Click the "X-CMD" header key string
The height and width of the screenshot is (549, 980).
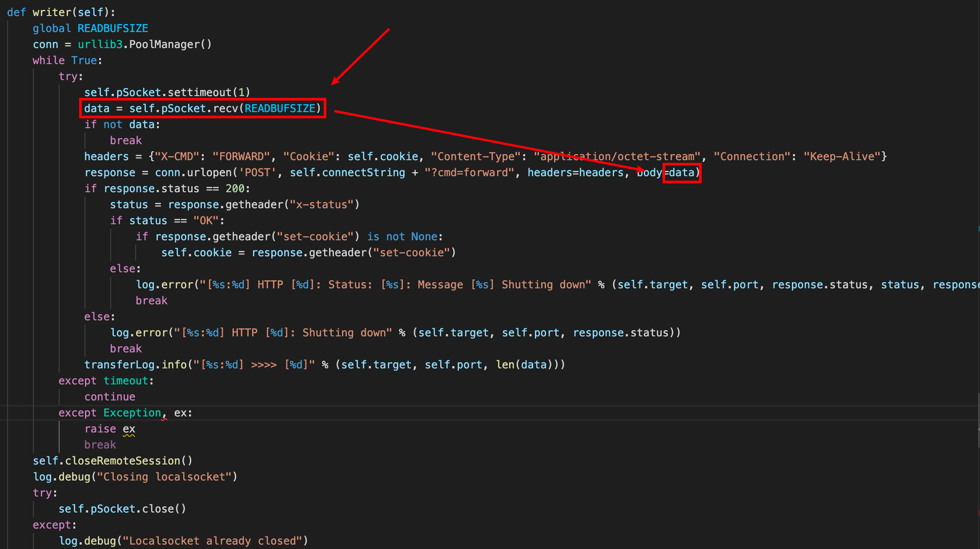177,157
